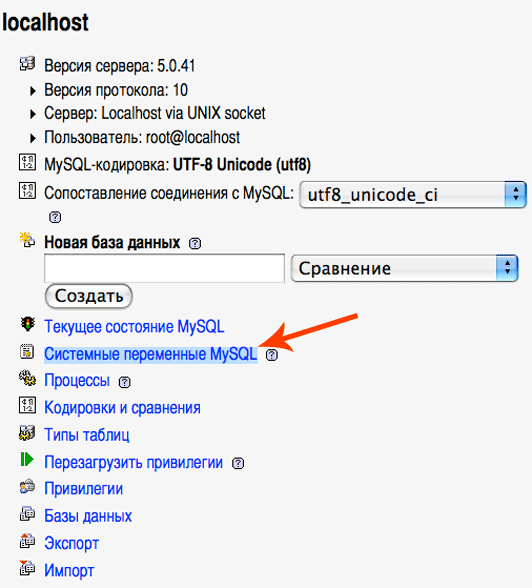
Task: Click help icon beside Процессы
Action: 124,382
